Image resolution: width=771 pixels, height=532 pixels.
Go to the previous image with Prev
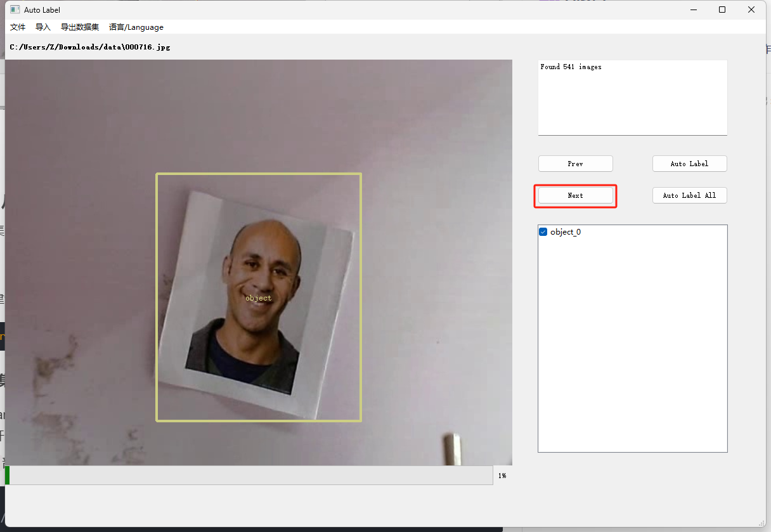[575, 164]
